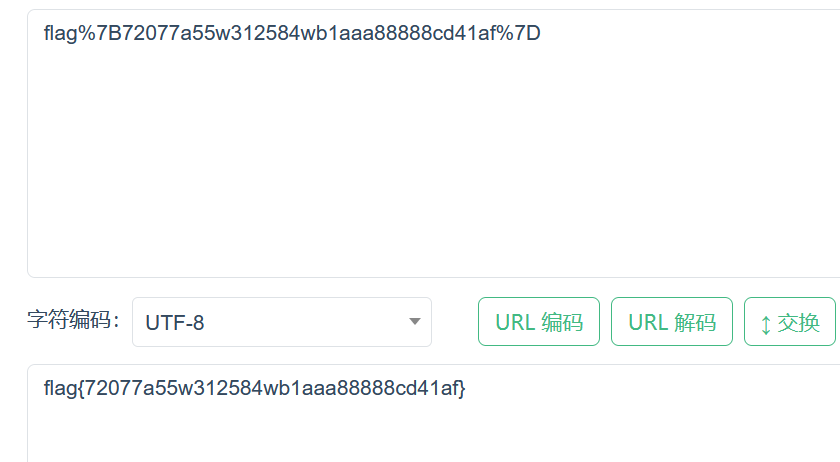Screen dimensions: 840x462
Task: Click the 交换 swap button
Action: point(789,322)
